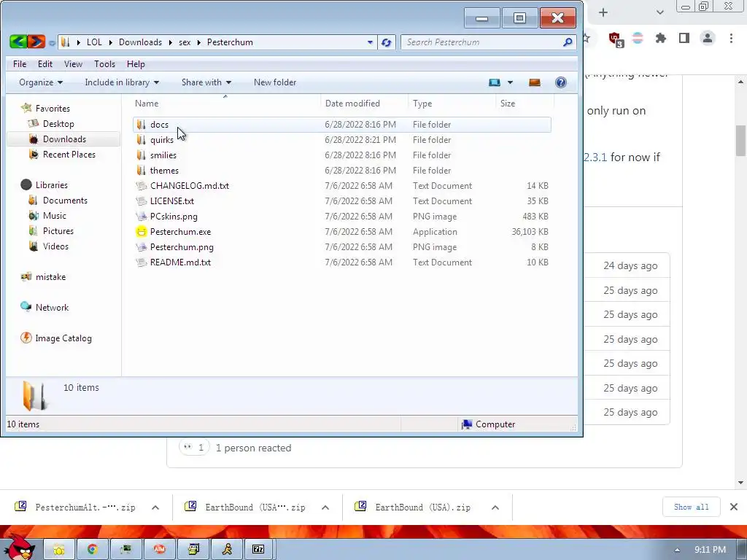
Task: Open Organize dropdown menu
Action: (x=41, y=82)
